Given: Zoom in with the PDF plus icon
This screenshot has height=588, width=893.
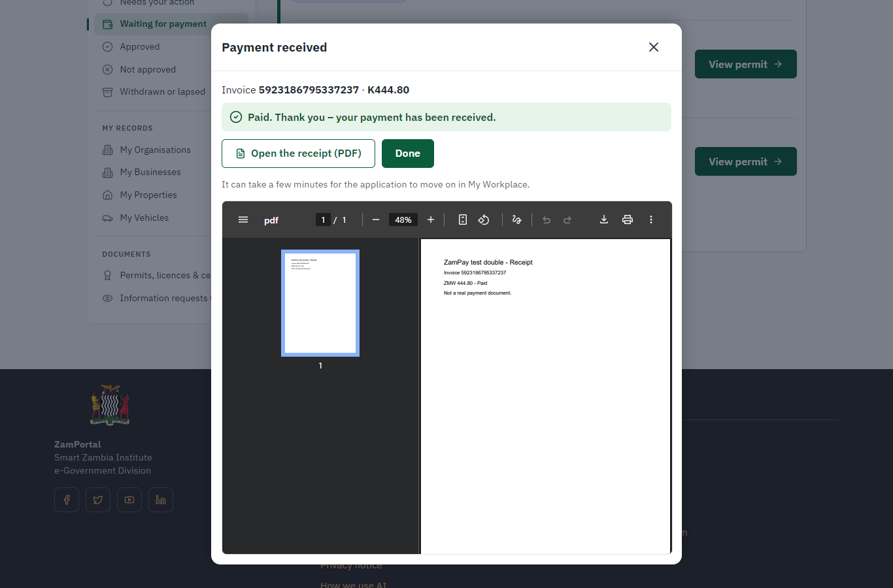Looking at the screenshot, I should (431, 220).
